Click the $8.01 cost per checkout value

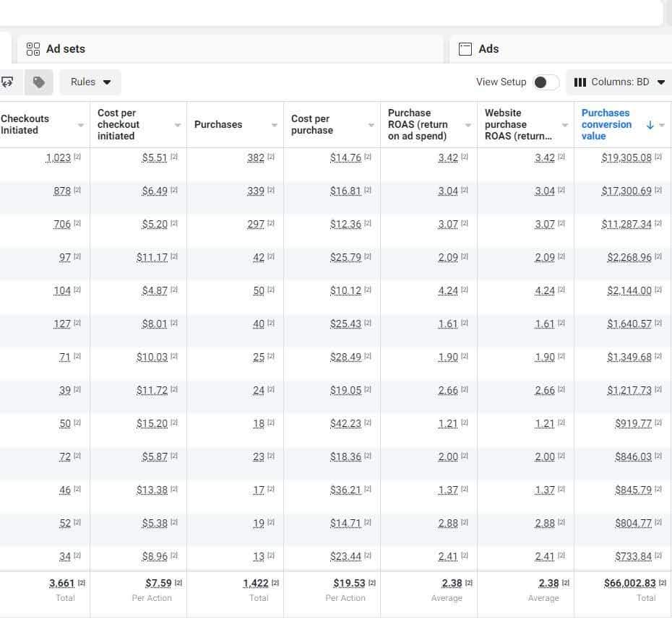pos(155,324)
